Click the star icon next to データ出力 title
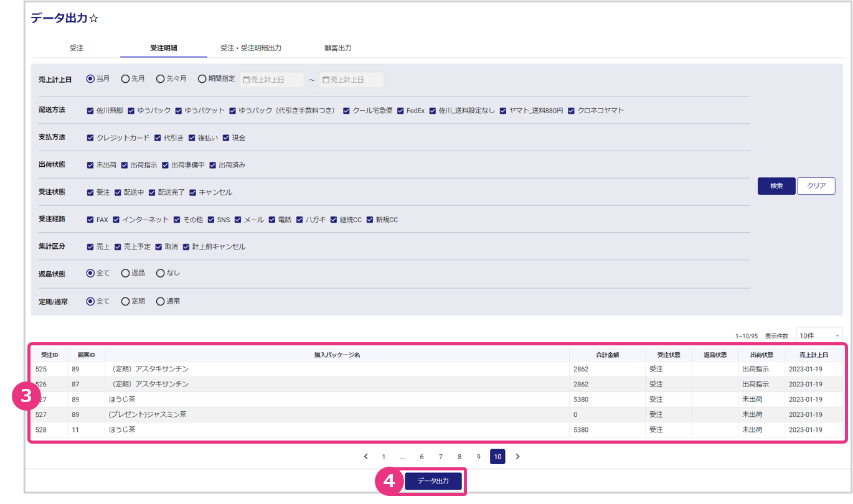 click(94, 19)
